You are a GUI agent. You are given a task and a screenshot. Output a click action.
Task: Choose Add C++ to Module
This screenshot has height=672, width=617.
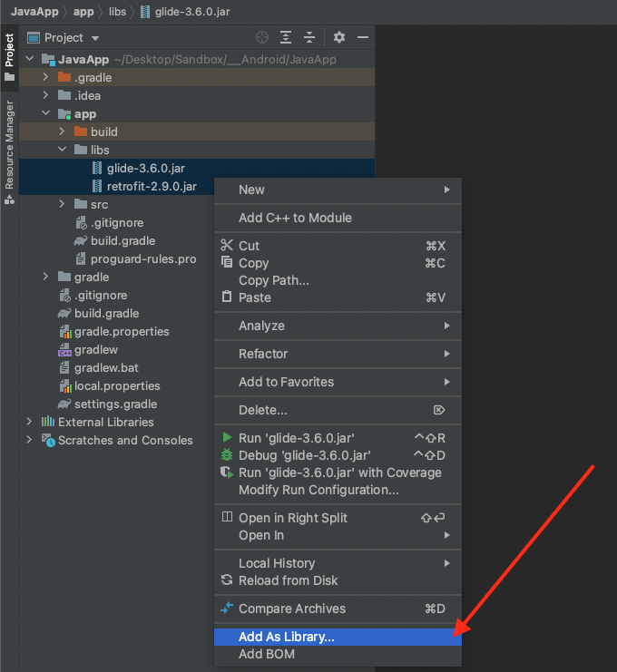pyautogui.click(x=338, y=218)
